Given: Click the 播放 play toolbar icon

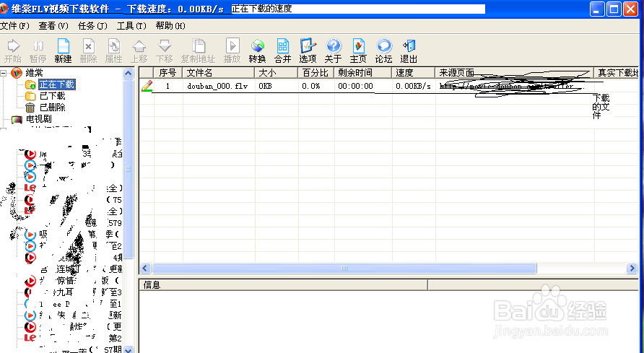Looking at the screenshot, I should (232, 46).
